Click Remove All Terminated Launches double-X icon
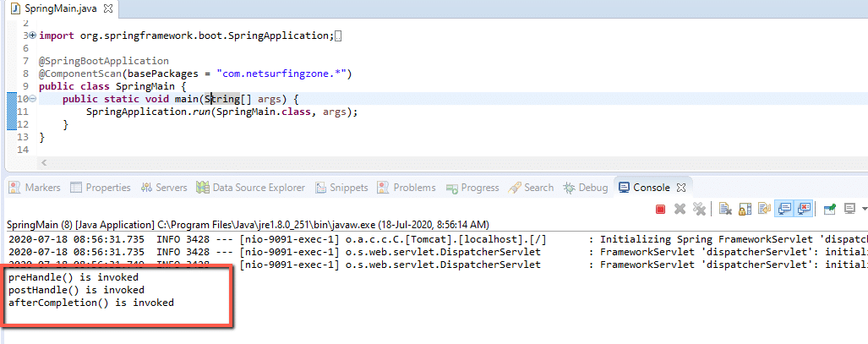868x344 pixels. pyautogui.click(x=698, y=209)
